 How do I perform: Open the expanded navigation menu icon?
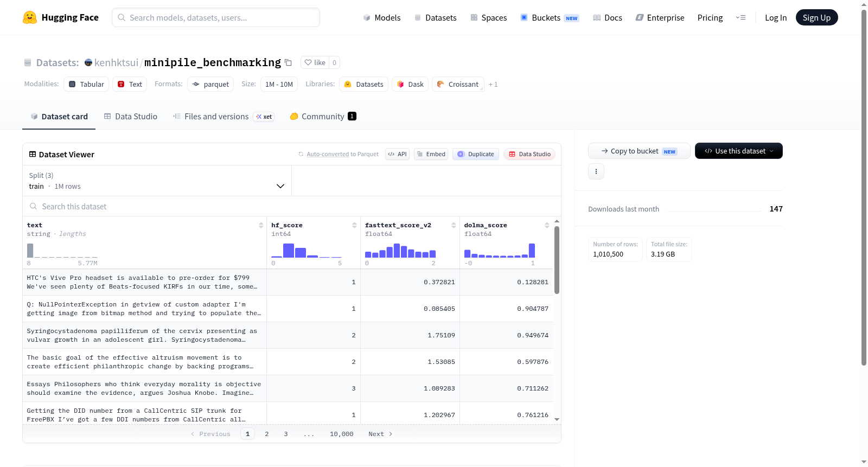point(741,17)
